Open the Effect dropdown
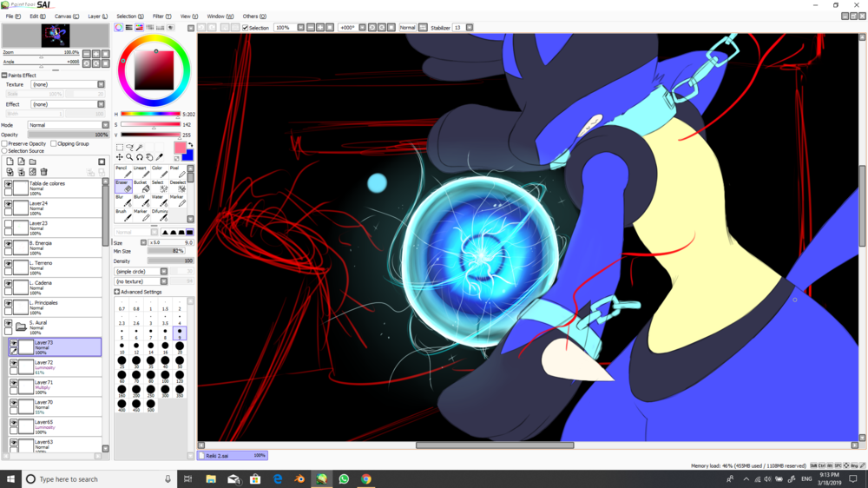 point(101,104)
